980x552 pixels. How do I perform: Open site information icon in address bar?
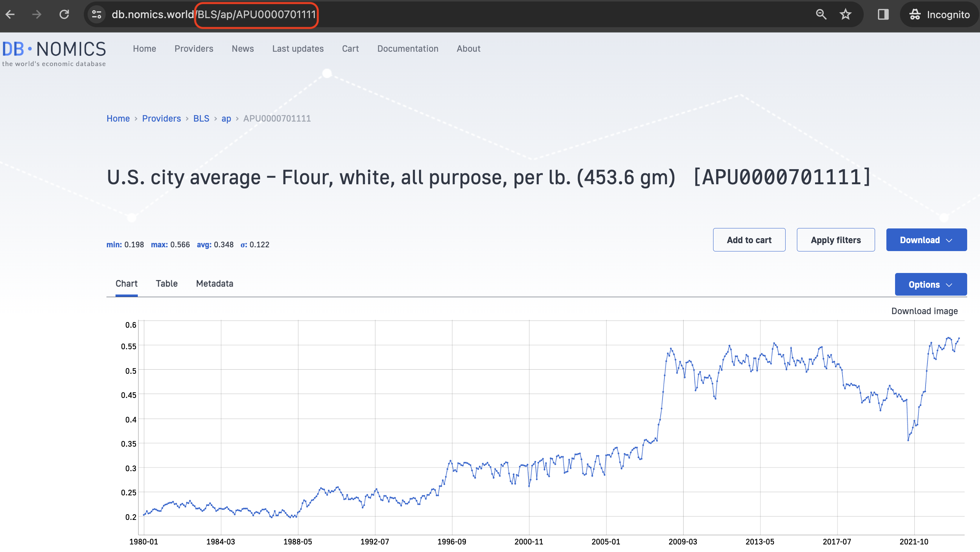[97, 14]
